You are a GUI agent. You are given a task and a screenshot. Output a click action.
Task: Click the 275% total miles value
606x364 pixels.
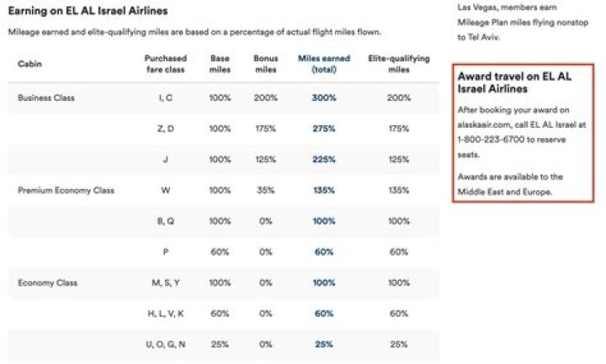point(324,129)
